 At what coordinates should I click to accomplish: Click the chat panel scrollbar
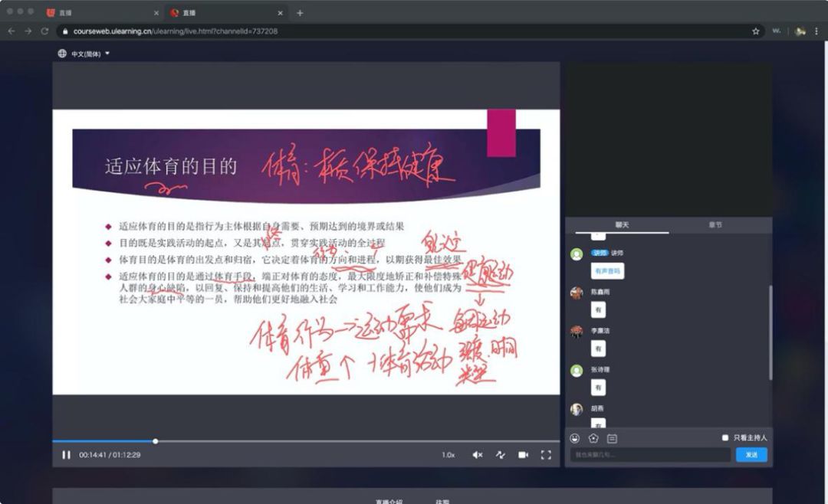770,322
